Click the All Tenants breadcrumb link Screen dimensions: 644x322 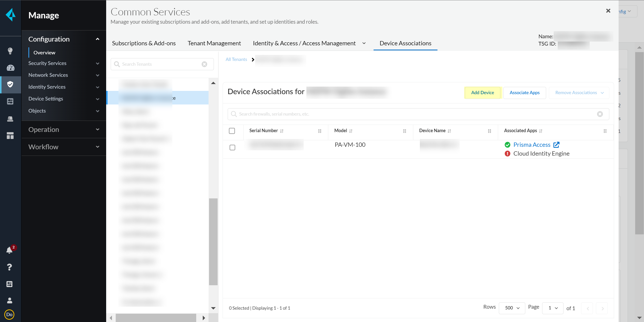pyautogui.click(x=236, y=59)
